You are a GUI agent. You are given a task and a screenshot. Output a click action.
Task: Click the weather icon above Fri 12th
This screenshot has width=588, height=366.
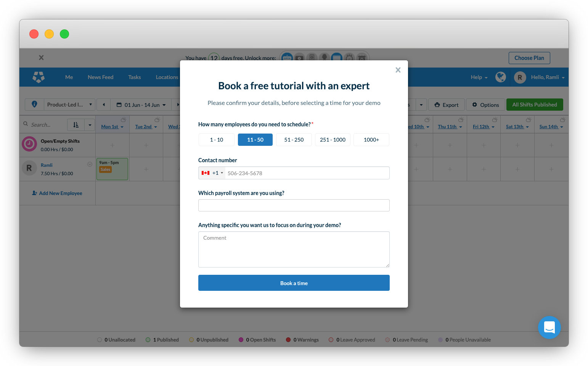click(495, 120)
